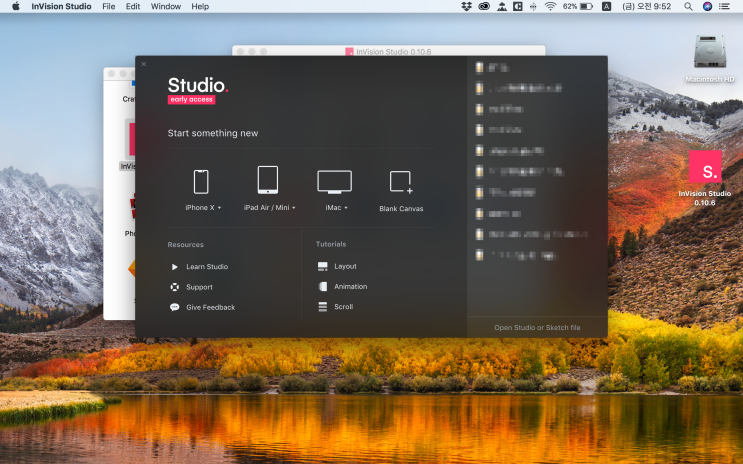The image size is (743, 464).
Task: Click the Learn Studio play icon
Action: pyautogui.click(x=175, y=267)
